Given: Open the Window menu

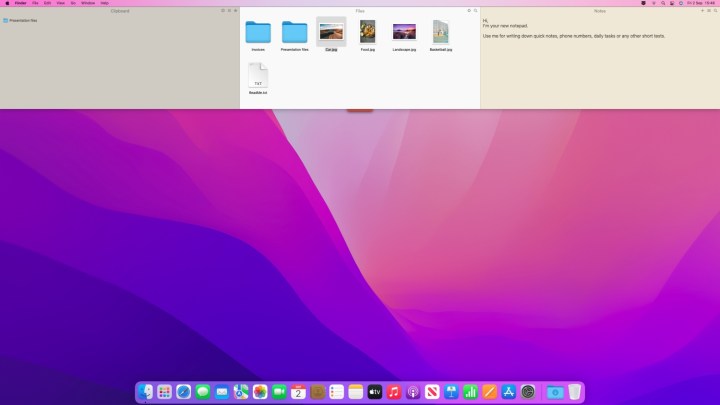Looking at the screenshot, I should tap(88, 3).
